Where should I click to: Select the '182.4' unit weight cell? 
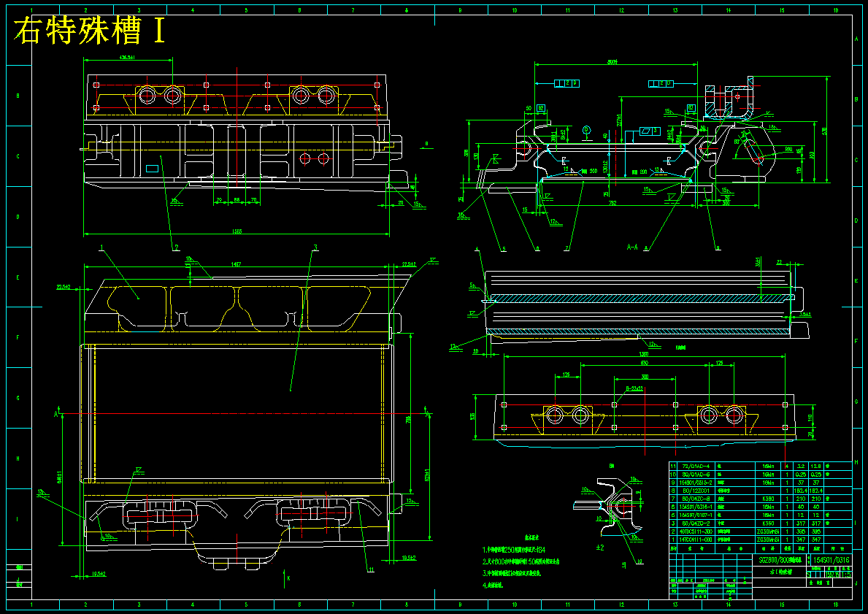pyautogui.click(x=800, y=491)
